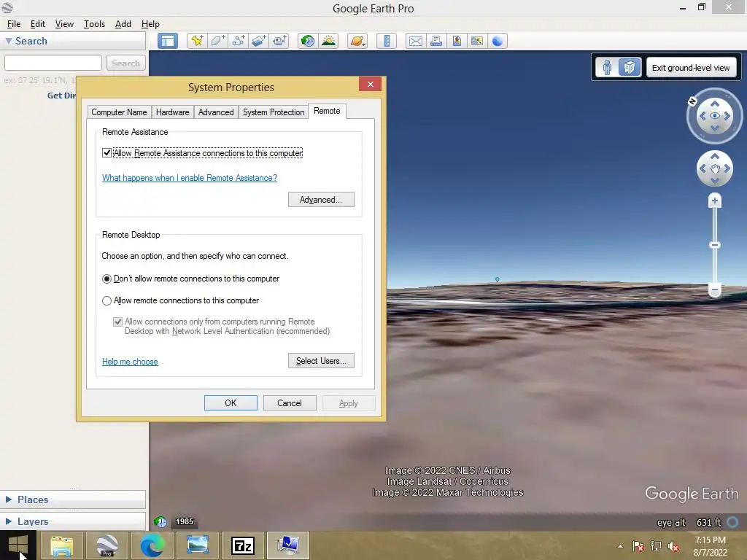This screenshot has height=560, width=747.
Task: Open 7-Zip from taskbar
Action: click(242, 545)
